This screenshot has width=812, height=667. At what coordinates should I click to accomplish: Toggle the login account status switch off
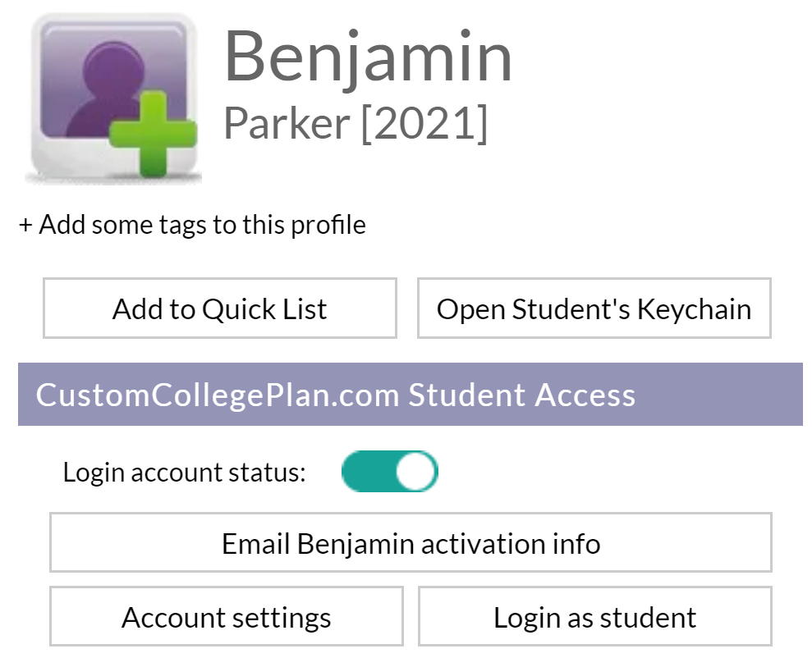click(x=392, y=471)
